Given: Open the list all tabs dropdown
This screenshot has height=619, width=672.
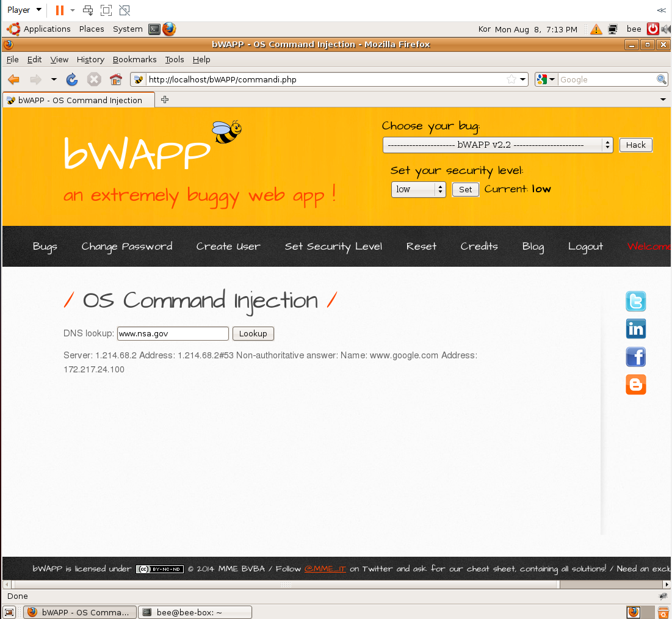Looking at the screenshot, I should (663, 100).
